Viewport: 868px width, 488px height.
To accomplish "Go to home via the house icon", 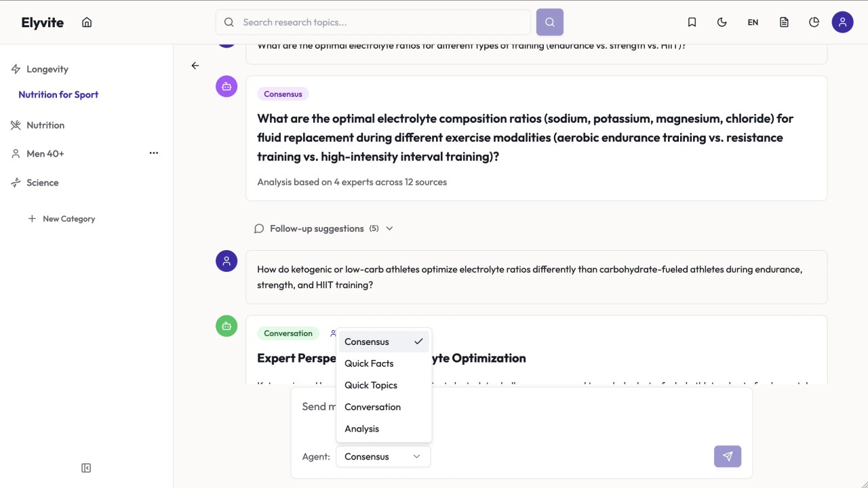I will tap(87, 22).
